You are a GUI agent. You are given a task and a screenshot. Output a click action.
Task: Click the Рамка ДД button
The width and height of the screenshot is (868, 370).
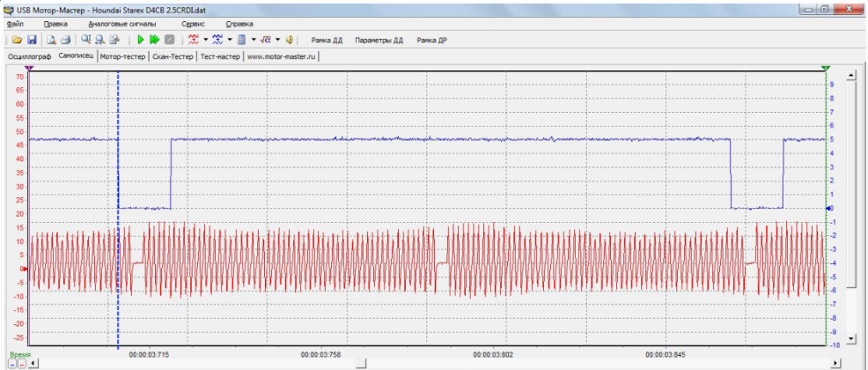point(327,40)
